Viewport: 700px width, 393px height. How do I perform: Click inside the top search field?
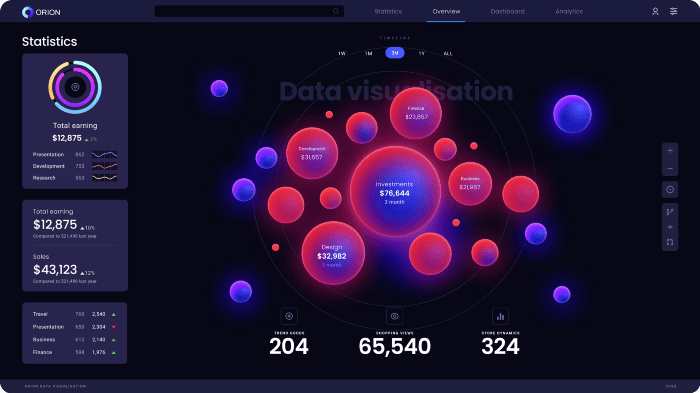249,11
